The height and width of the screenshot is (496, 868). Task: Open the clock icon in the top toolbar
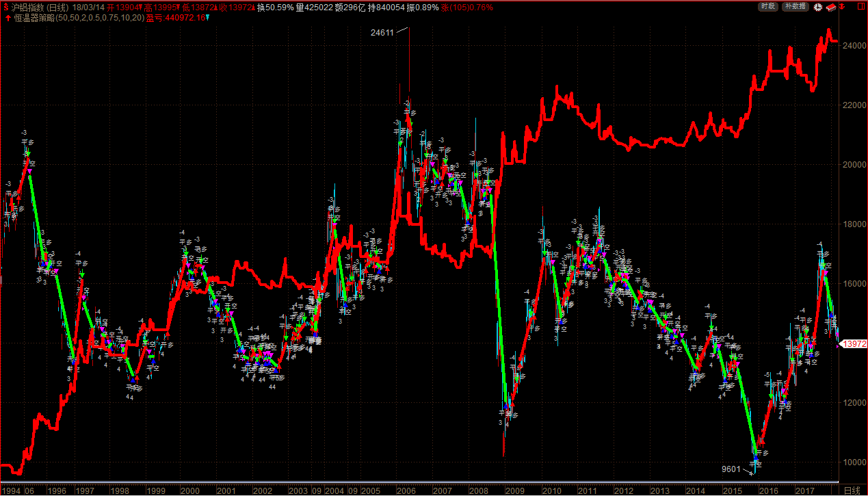click(x=819, y=6)
